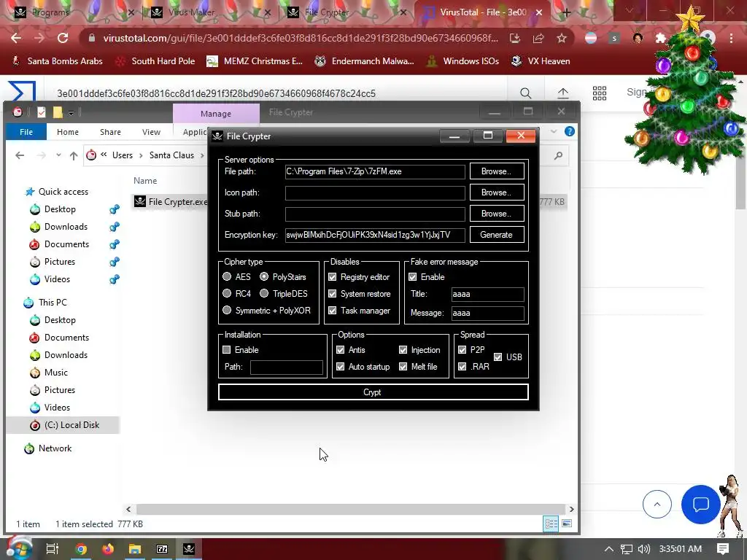Toggle the Fake error message Enable checkbox
Screen dimensions: 747x560
tap(413, 276)
